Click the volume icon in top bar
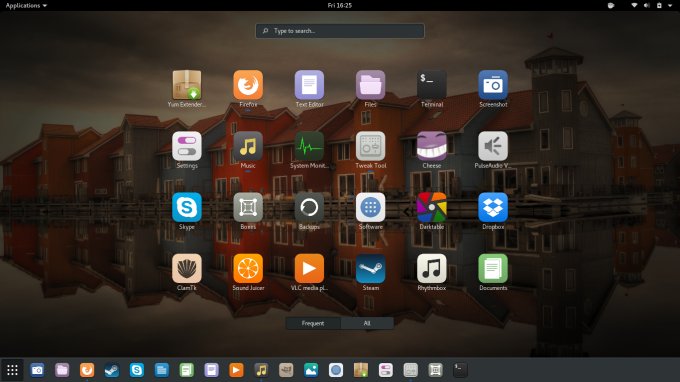The image size is (680, 382). 647,5
